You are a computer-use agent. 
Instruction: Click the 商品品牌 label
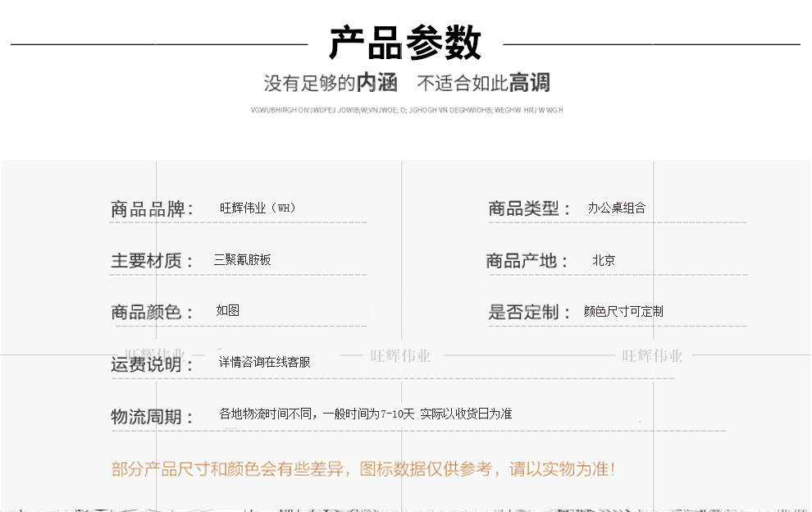point(152,209)
